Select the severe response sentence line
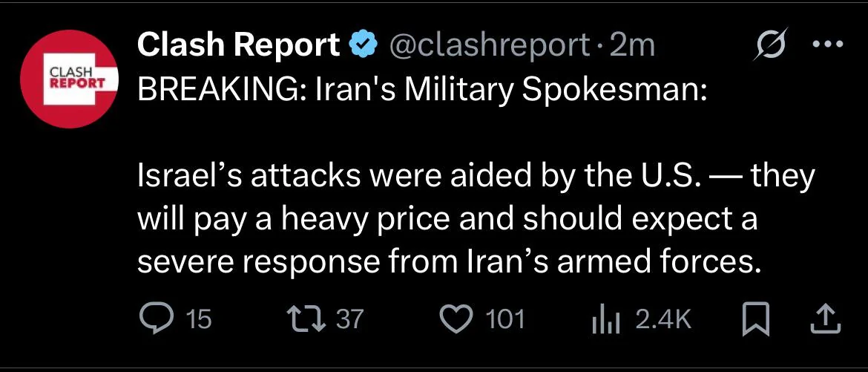Viewport: 868px width, 372px height. [447, 261]
